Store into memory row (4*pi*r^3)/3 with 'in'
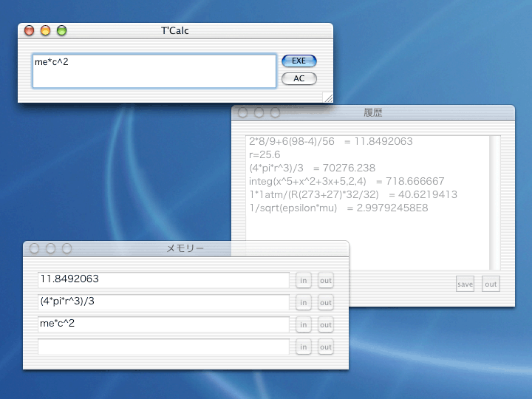Image resolution: width=532 pixels, height=399 pixels. [304, 303]
